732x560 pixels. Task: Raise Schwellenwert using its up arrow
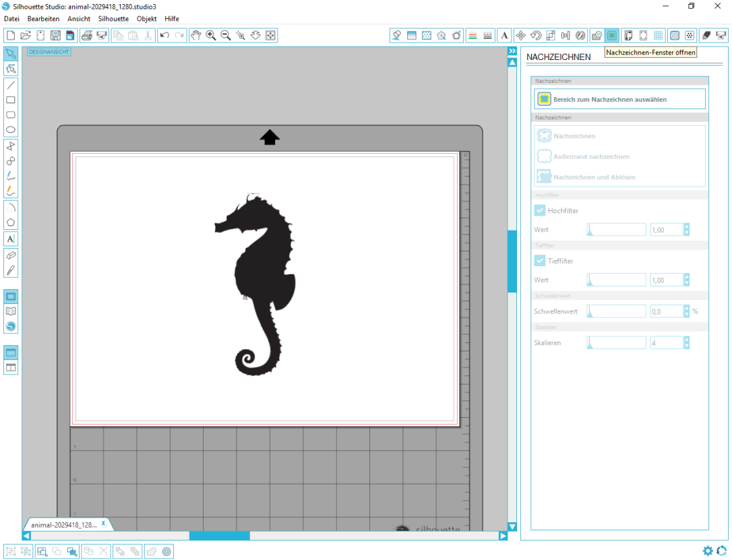coord(686,308)
